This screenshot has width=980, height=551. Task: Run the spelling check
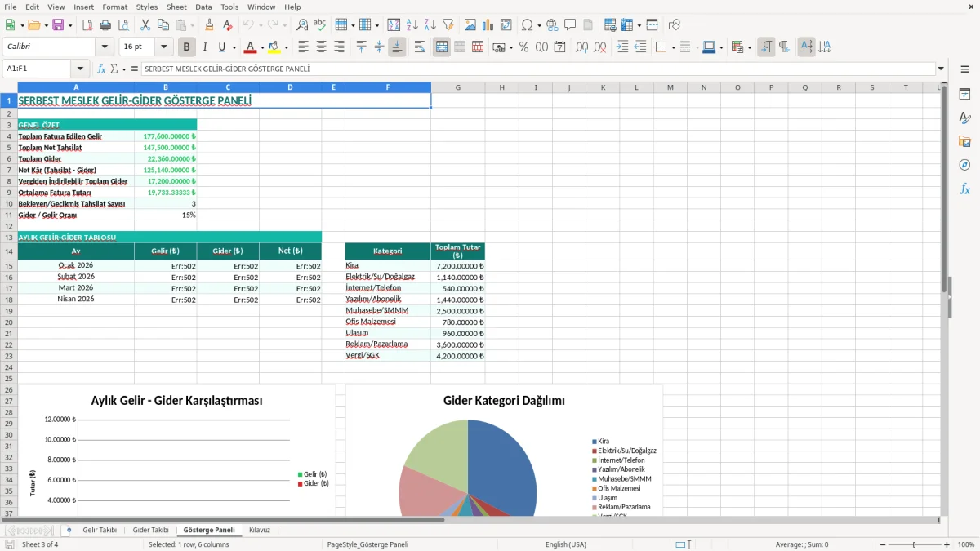tap(320, 25)
